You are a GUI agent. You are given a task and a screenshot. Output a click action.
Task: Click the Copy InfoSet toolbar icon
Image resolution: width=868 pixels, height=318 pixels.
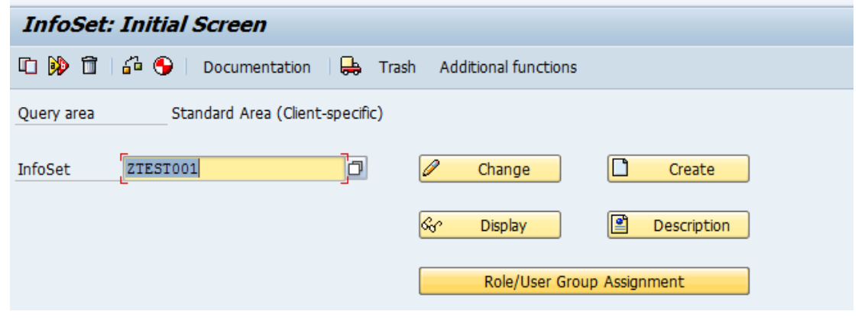28,67
